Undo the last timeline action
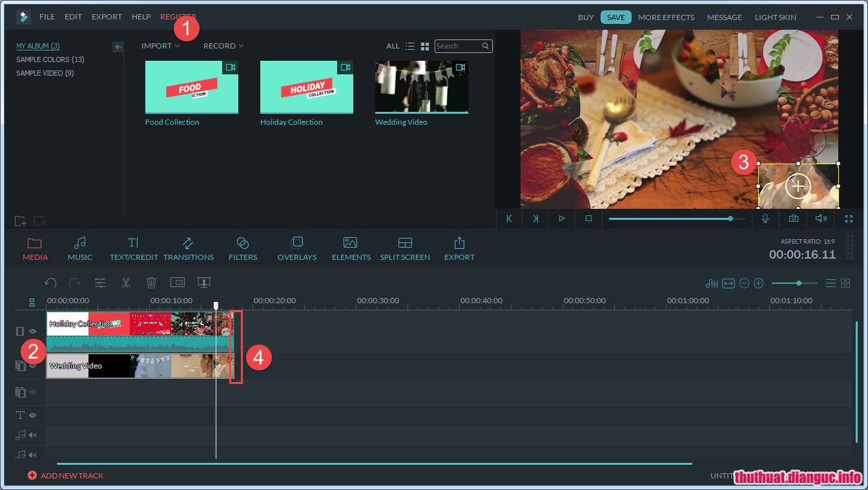The height and width of the screenshot is (490, 868). tap(50, 282)
